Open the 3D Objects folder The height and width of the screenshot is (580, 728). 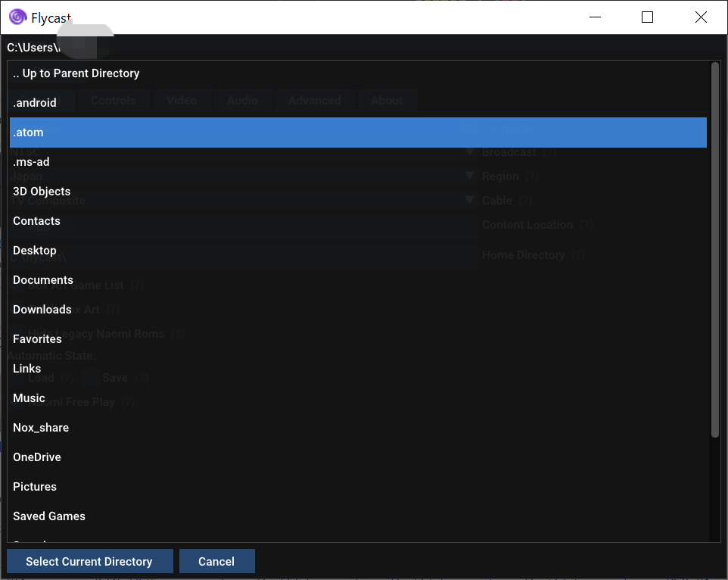pos(358,192)
